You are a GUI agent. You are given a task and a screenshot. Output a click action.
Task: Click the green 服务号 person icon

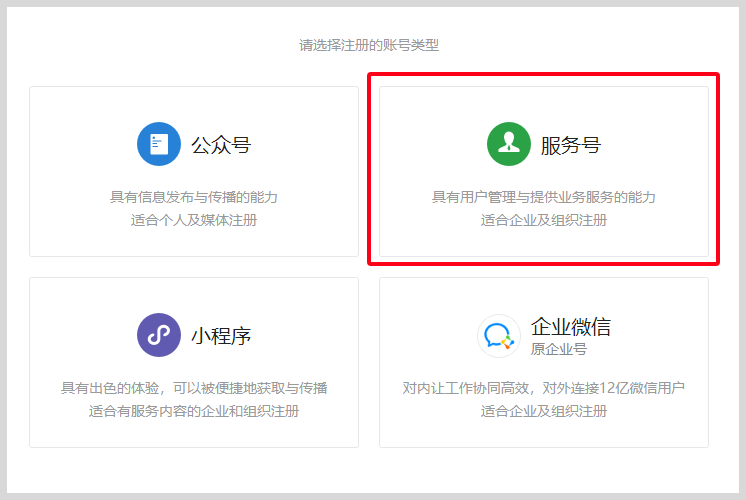(x=509, y=144)
